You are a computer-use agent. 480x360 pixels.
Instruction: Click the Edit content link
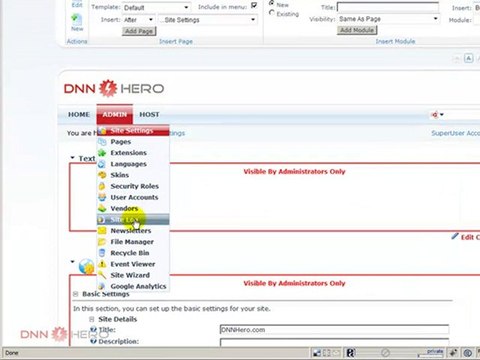pyautogui.click(x=470, y=237)
